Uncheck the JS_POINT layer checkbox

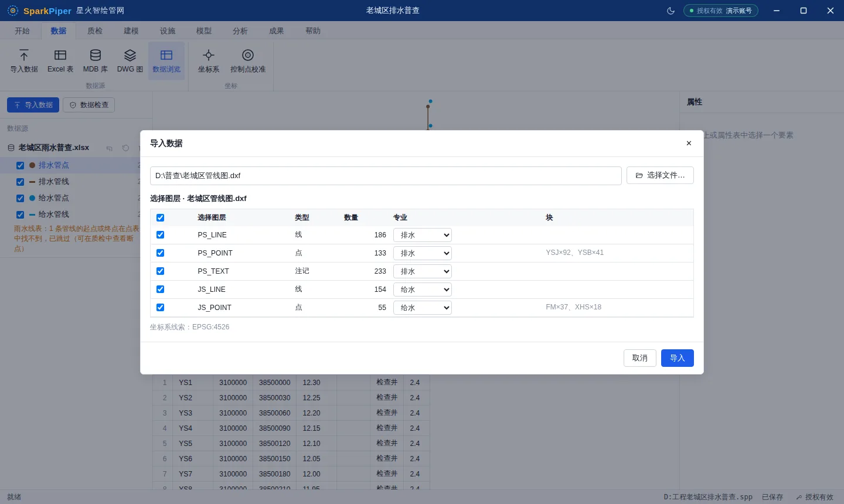(160, 307)
